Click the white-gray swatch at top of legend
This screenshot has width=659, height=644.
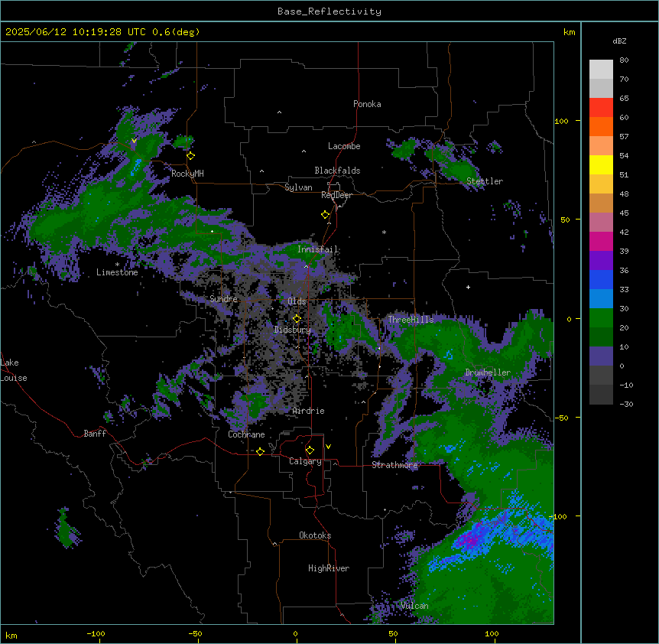coord(601,70)
